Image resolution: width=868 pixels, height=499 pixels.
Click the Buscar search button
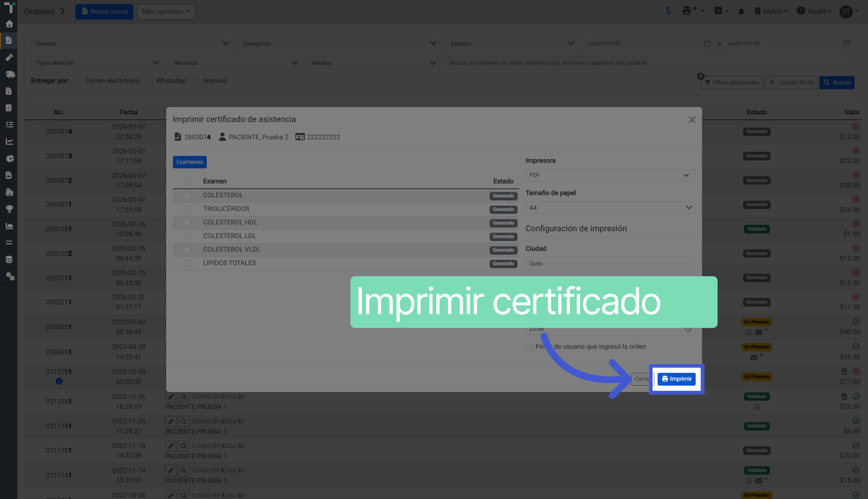point(837,82)
